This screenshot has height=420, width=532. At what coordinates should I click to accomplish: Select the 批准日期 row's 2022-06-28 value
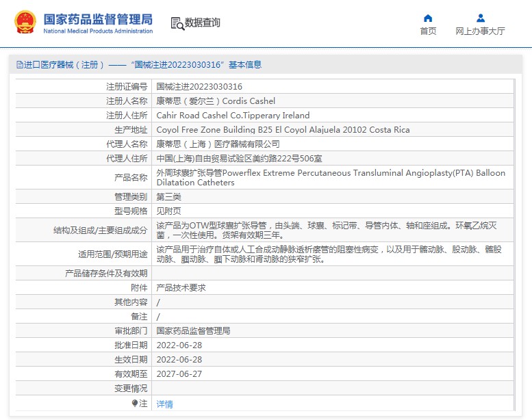[179, 345]
